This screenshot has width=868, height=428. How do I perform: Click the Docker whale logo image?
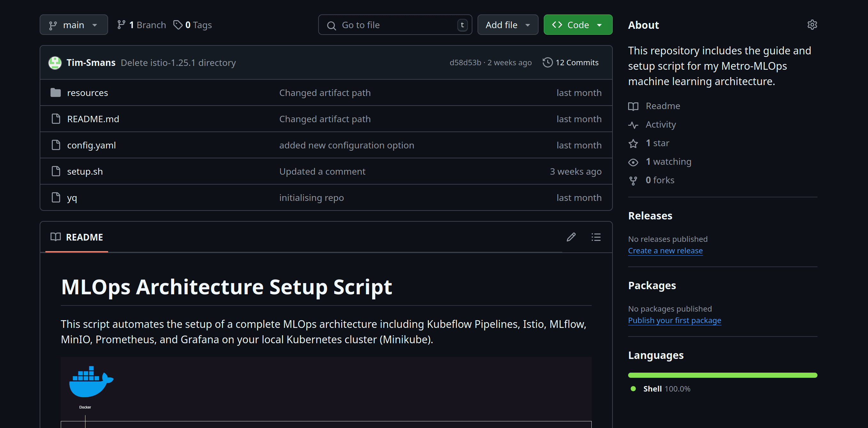tap(91, 382)
